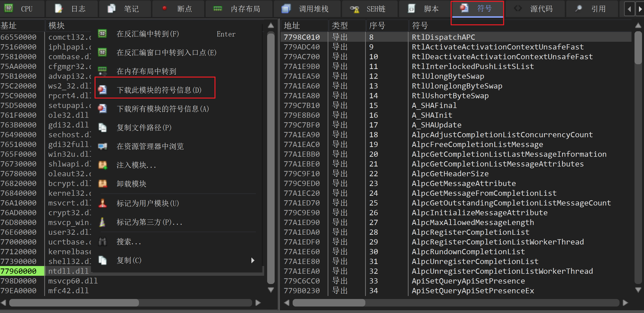Select 下载此模块的符号信息(D) menu entry
The width and height of the screenshot is (644, 313).
pyautogui.click(x=159, y=90)
